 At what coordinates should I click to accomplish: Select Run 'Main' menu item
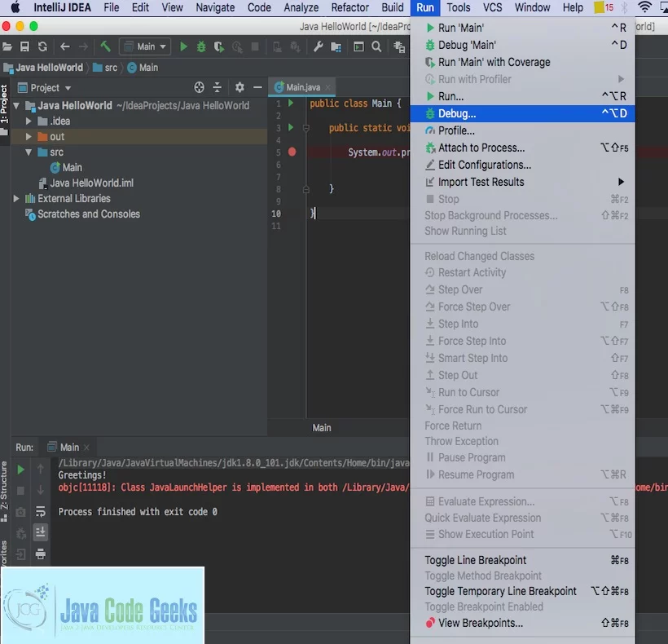click(522, 28)
